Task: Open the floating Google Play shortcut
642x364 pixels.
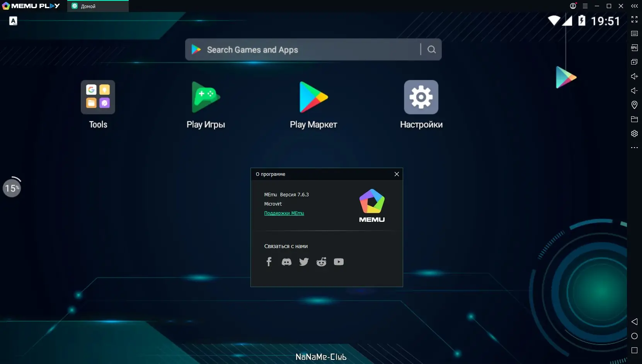Action: [x=566, y=77]
